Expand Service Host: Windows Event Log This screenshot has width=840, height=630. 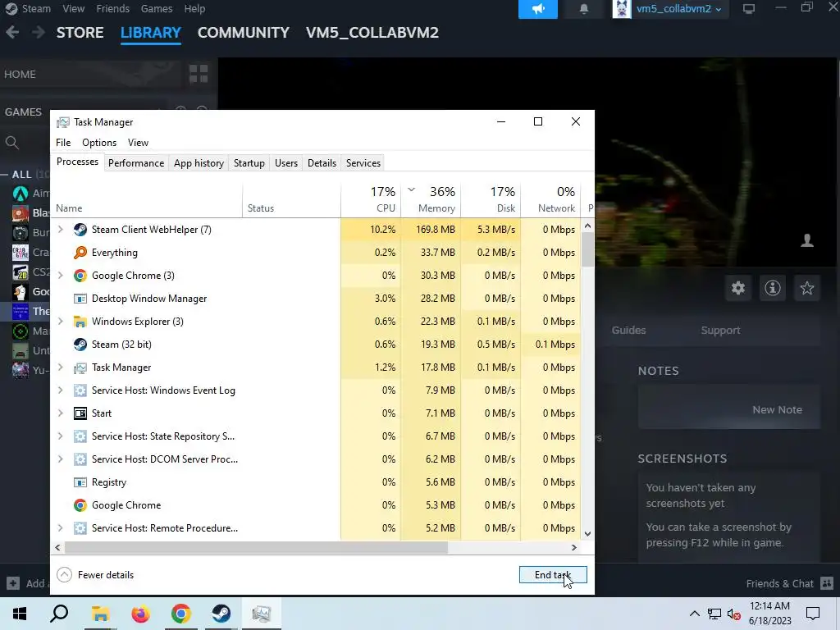point(61,390)
